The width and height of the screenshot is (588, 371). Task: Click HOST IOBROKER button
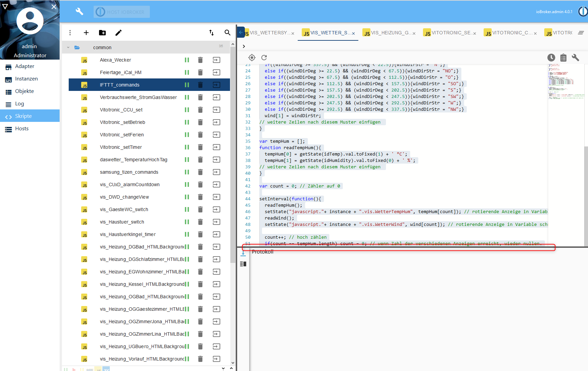click(122, 12)
